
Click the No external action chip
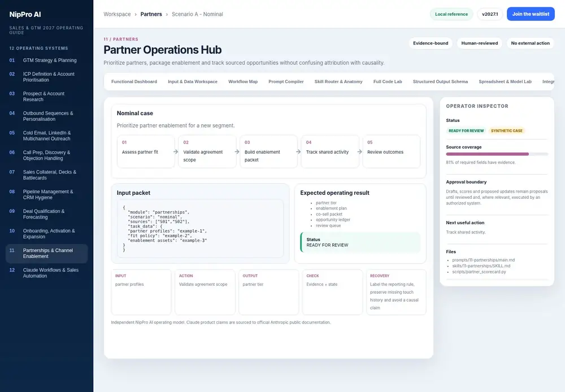click(x=530, y=43)
